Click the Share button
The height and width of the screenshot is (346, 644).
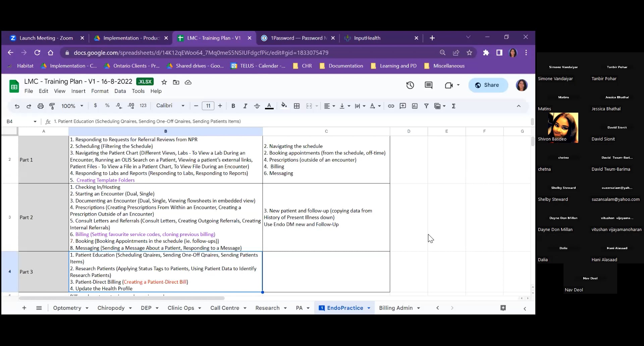[488, 85]
